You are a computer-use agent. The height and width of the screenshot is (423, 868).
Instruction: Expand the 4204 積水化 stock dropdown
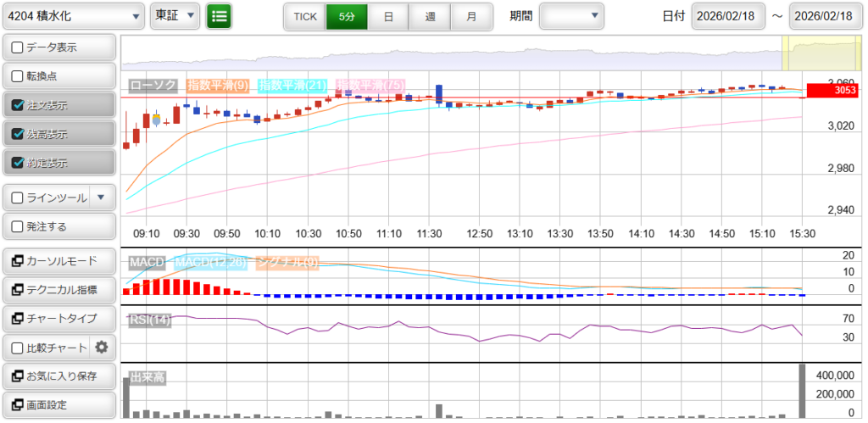pos(73,15)
